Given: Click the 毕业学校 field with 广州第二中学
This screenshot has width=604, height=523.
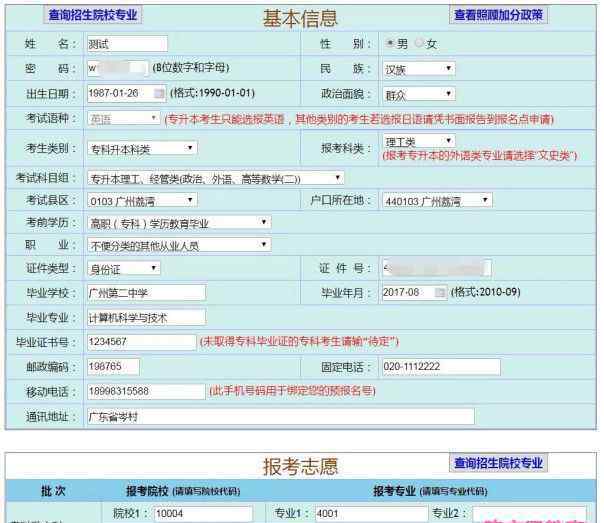Looking at the screenshot, I should click(x=147, y=293).
